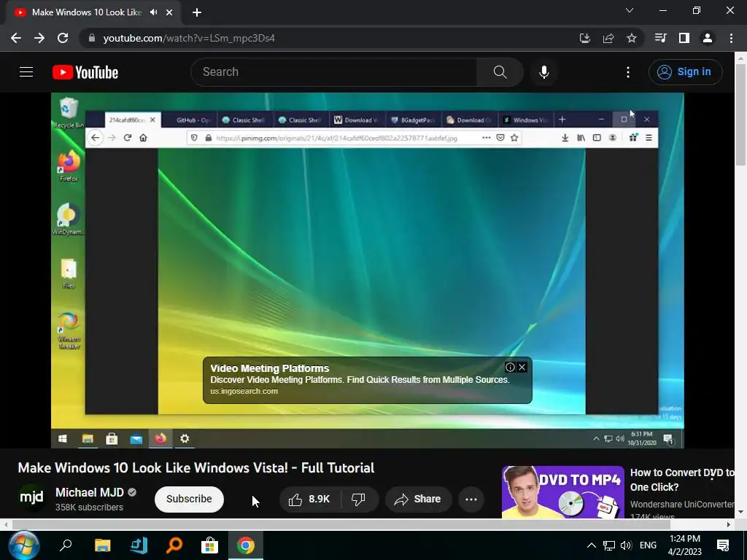Click the Chrome taskbar icon

click(x=246, y=545)
